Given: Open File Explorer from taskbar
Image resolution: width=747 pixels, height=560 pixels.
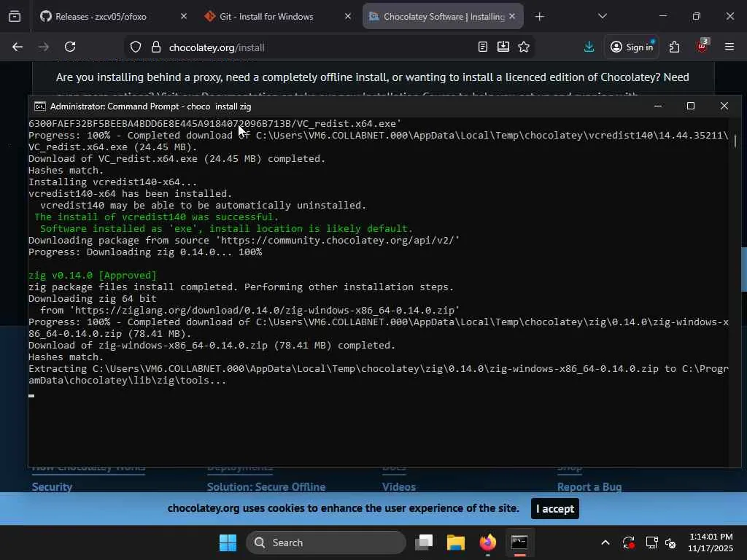Looking at the screenshot, I should (x=455, y=542).
